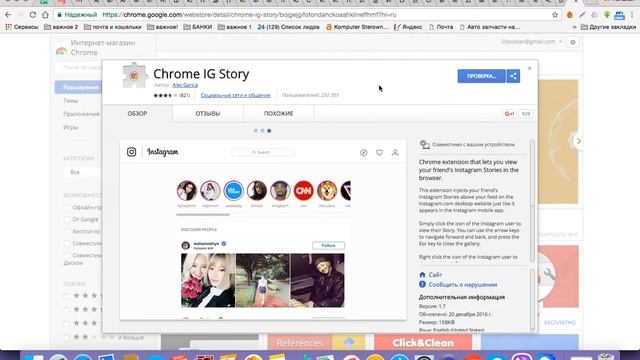640x360 pixels.
Task: Open the Click&Clean extension tile
Action: point(423,342)
